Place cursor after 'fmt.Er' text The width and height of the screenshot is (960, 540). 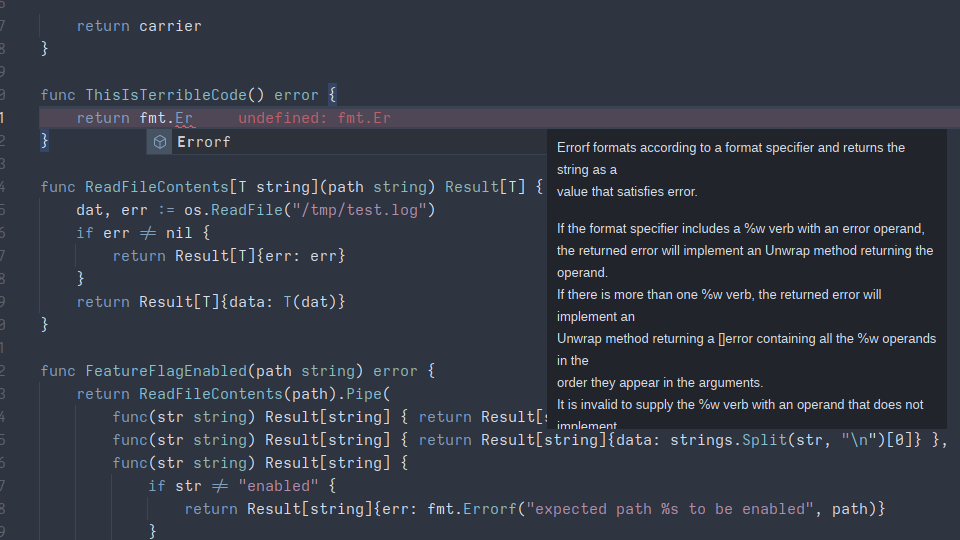(194, 119)
